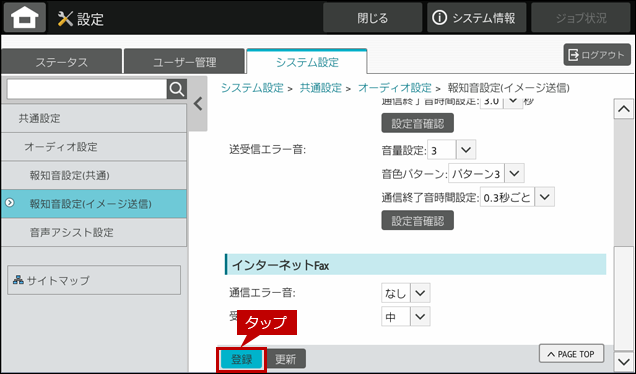Click the 閉じる button
Image resolution: width=636 pixels, height=374 pixels.
pos(372,18)
